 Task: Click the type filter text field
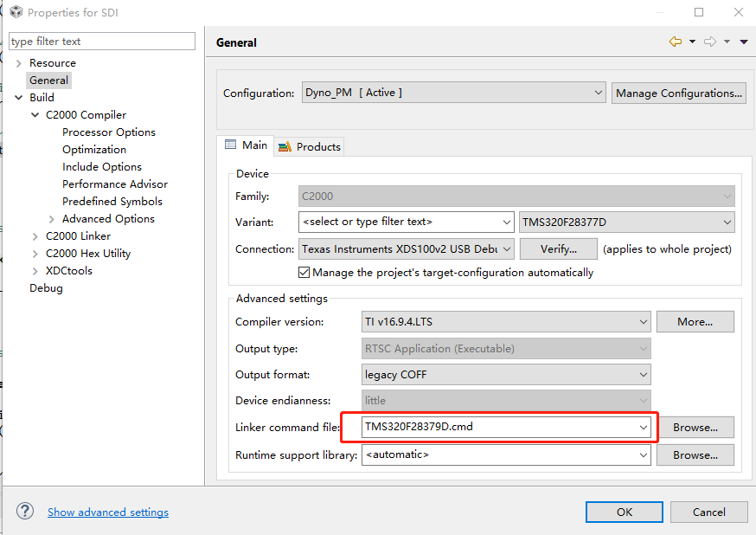point(102,42)
